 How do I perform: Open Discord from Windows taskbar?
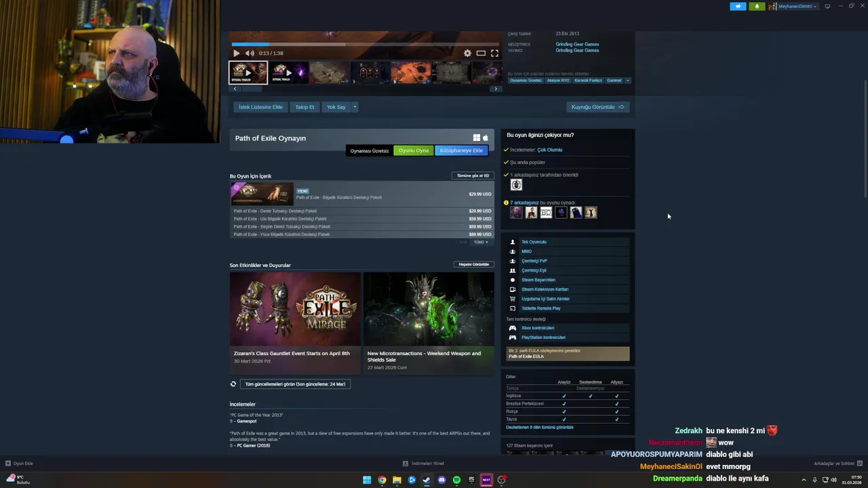[441, 480]
